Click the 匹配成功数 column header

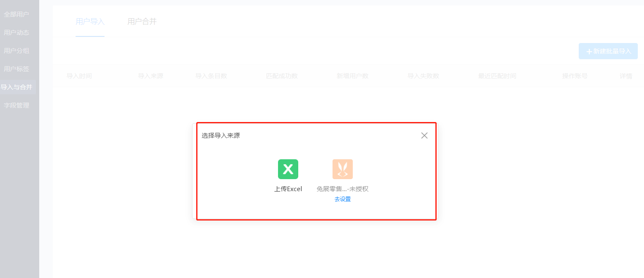tap(282, 76)
